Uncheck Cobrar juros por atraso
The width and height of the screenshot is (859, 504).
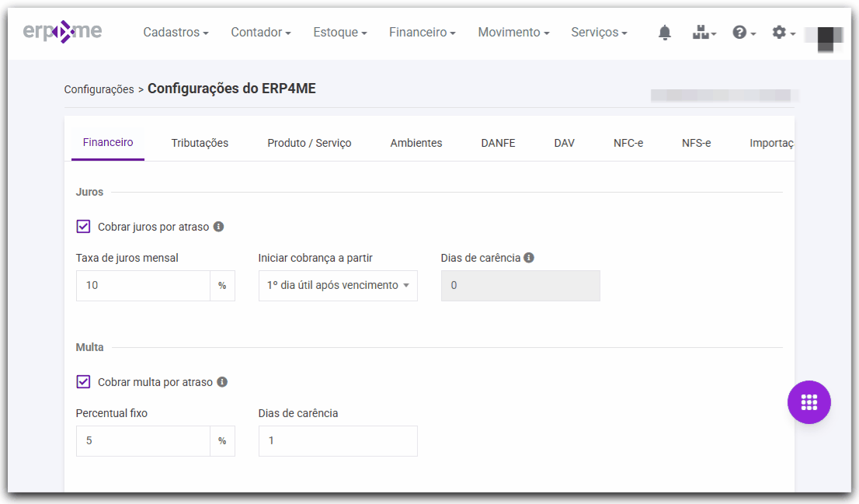click(83, 226)
